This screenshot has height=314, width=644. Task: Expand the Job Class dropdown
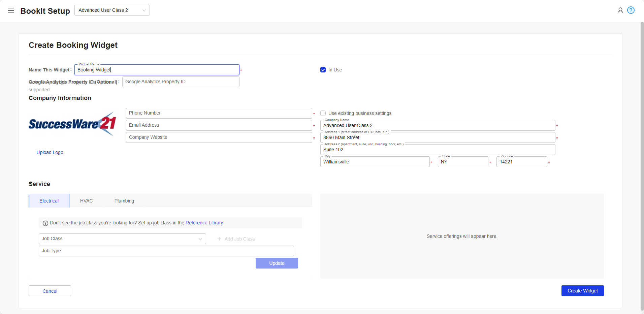click(x=122, y=239)
